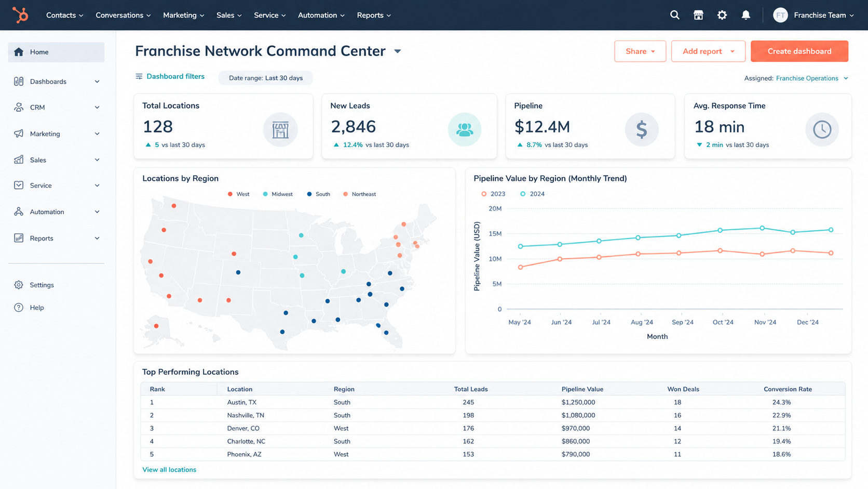Open the dashboard title dropdown arrow

(398, 51)
